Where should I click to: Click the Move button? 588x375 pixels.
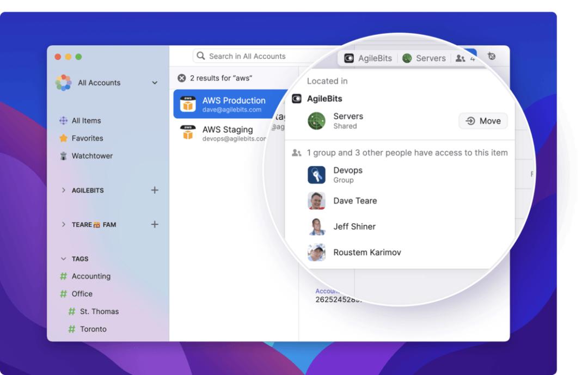click(x=483, y=121)
